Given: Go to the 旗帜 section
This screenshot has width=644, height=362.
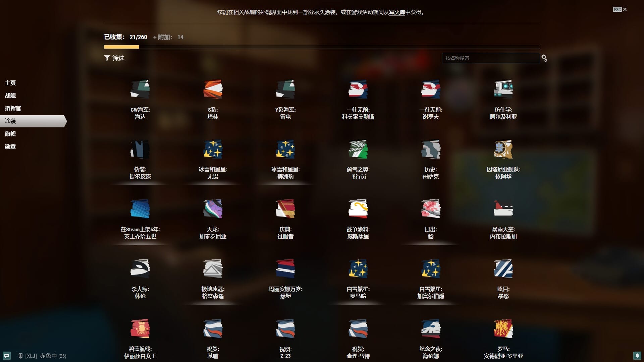Looking at the screenshot, I should coord(10,134).
